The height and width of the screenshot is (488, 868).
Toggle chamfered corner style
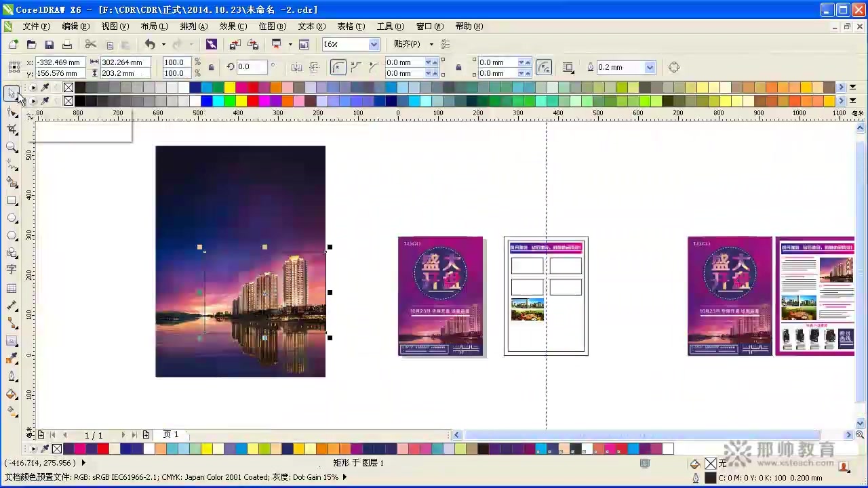(x=374, y=67)
